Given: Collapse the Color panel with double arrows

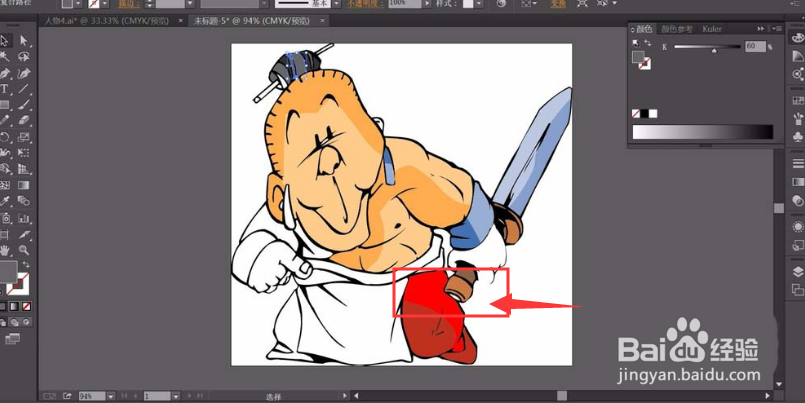Looking at the screenshot, I should [x=761, y=29].
